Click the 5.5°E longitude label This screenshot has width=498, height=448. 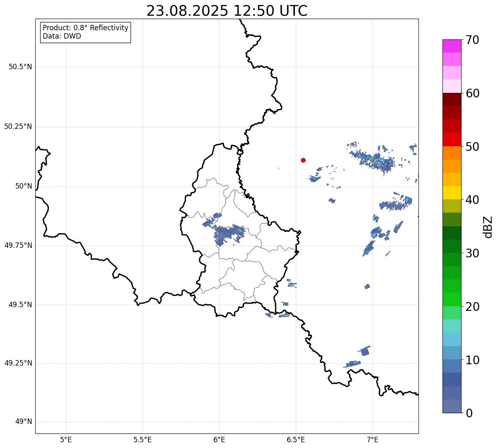coord(143,439)
